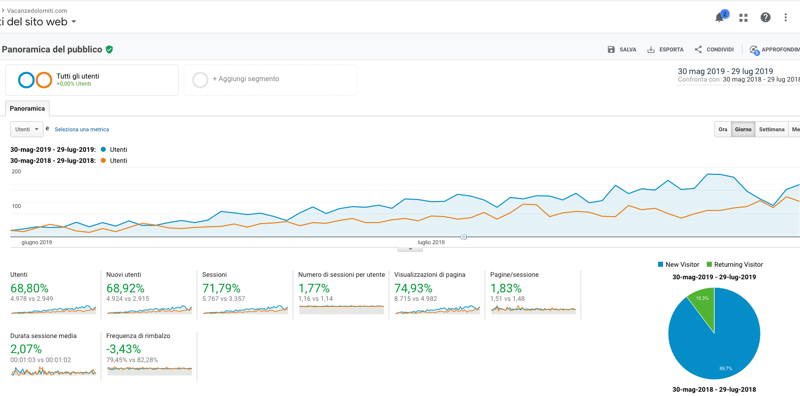Image resolution: width=800 pixels, height=396 pixels.
Task: Open the Utenti metric dropdown
Action: pyautogui.click(x=27, y=130)
